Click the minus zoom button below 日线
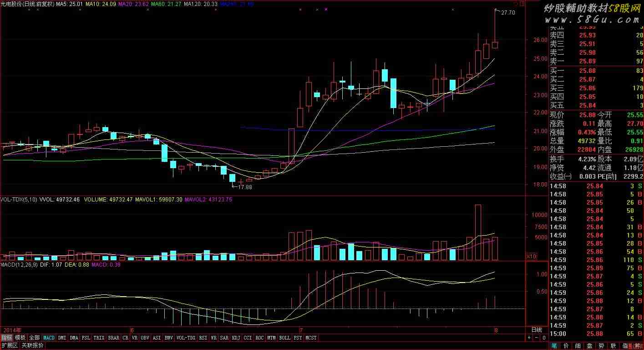Viewport: 644px width, 350px height. tap(536, 338)
